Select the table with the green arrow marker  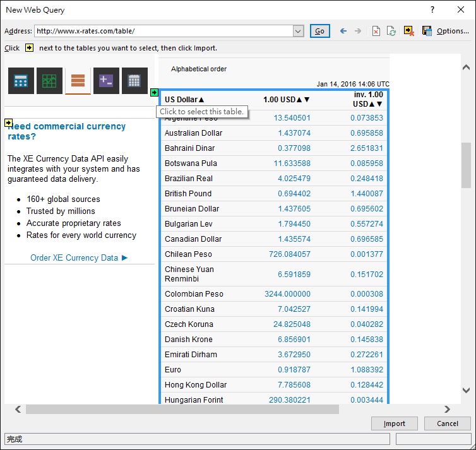pos(155,93)
